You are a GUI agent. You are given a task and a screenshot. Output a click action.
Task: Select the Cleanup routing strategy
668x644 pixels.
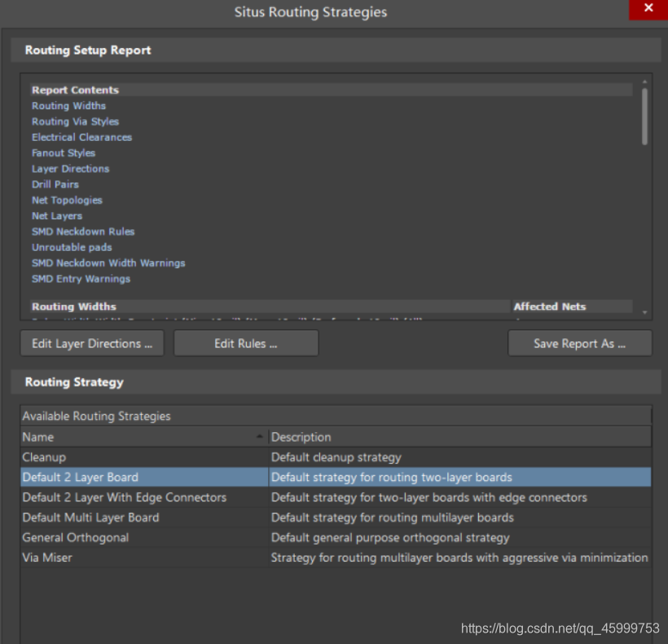point(44,457)
